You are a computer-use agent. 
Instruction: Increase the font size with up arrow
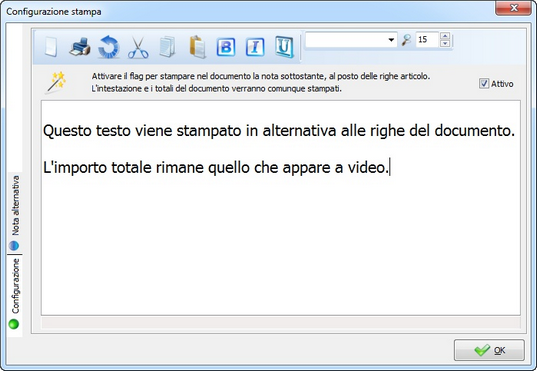tap(445, 36)
